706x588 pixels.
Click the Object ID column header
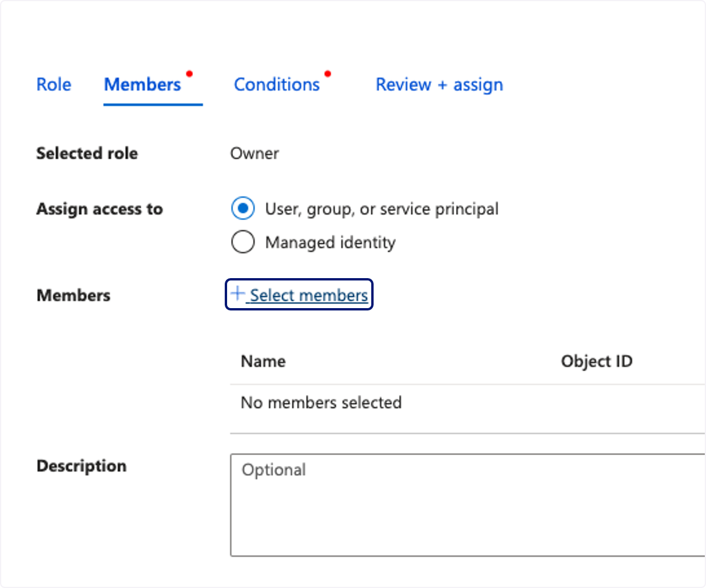pos(597,361)
